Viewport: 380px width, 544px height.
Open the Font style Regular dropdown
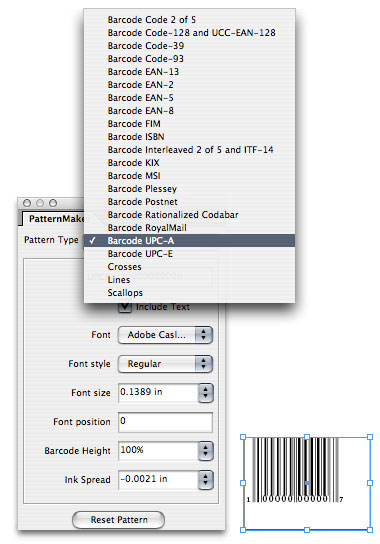165,364
